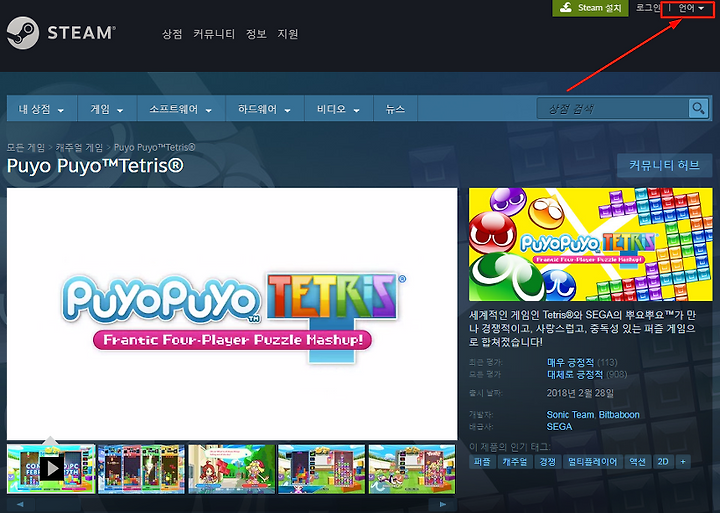The image size is (720, 513).
Task: Open the 정보 top menu
Action: 256,34
